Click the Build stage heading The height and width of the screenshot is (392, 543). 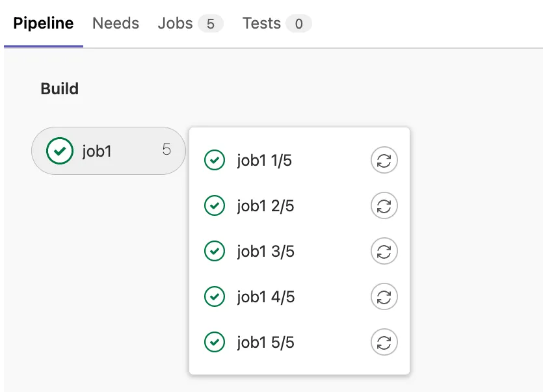point(60,89)
